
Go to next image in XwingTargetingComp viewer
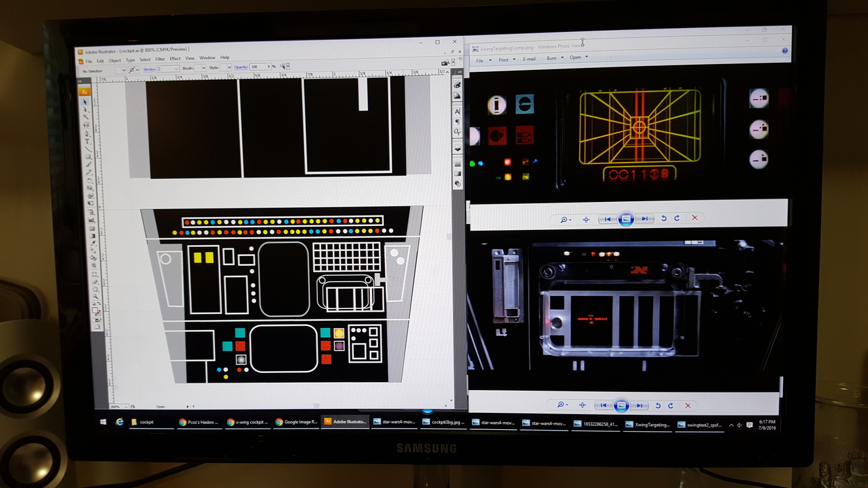[644, 219]
